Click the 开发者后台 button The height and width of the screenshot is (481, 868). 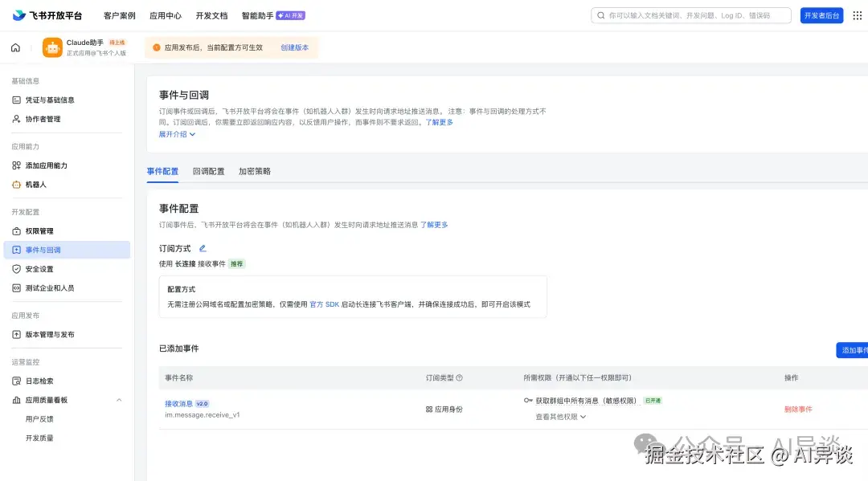(x=821, y=15)
